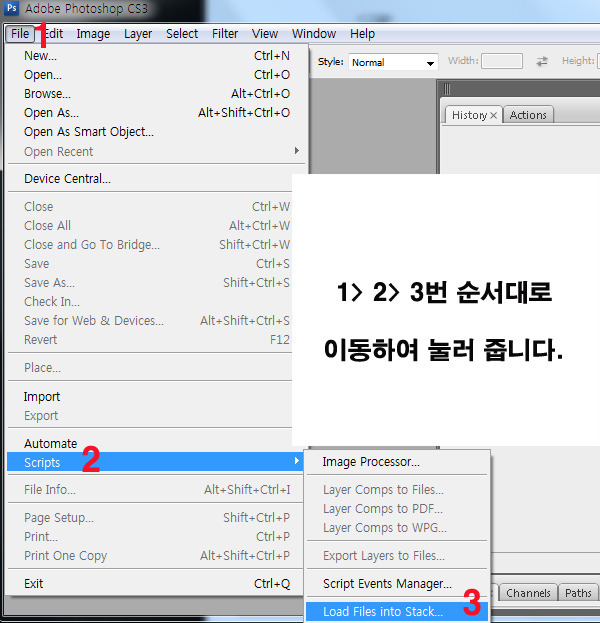Viewport: 600px width, 623px height.
Task: Open the File menu
Action: coord(20,34)
